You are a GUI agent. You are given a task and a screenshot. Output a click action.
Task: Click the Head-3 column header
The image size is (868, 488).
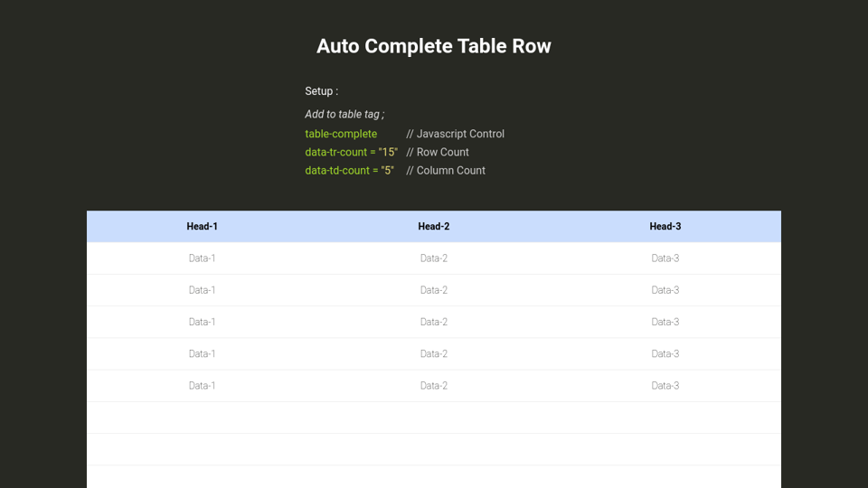tap(665, 227)
